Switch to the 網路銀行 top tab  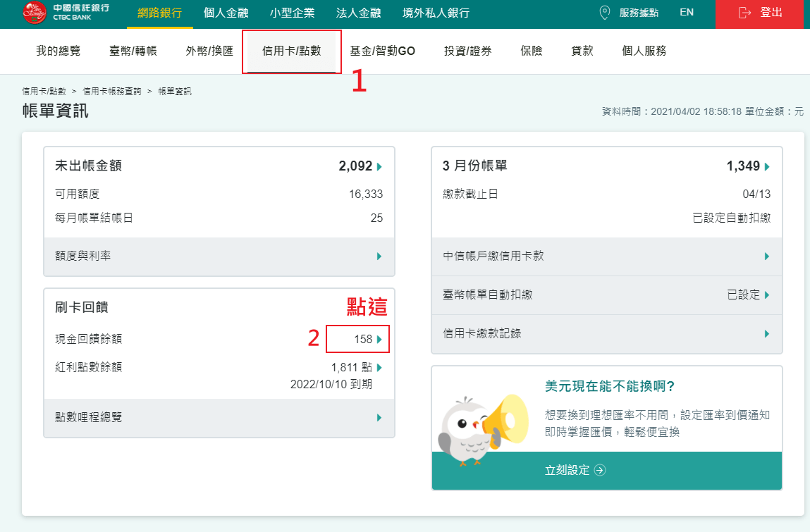click(159, 13)
